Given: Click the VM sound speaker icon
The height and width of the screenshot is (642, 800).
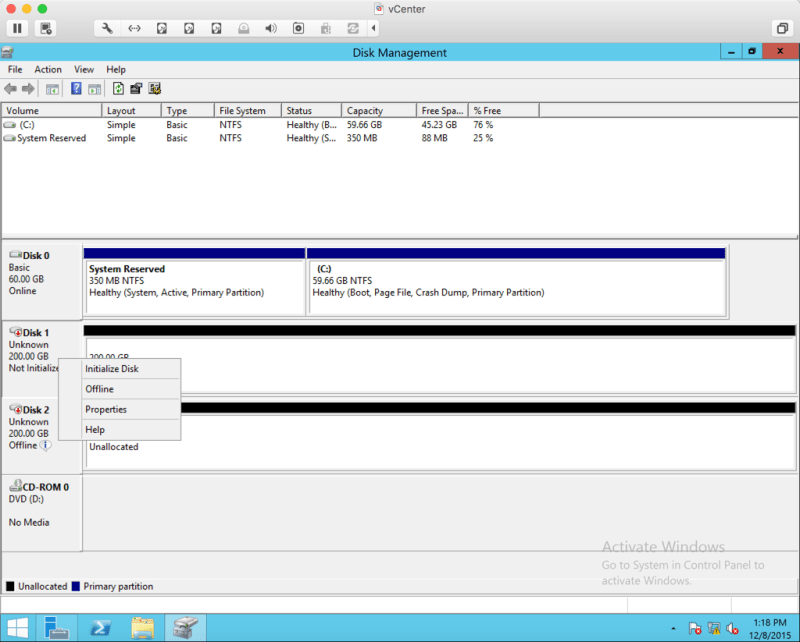Looking at the screenshot, I should point(270,28).
